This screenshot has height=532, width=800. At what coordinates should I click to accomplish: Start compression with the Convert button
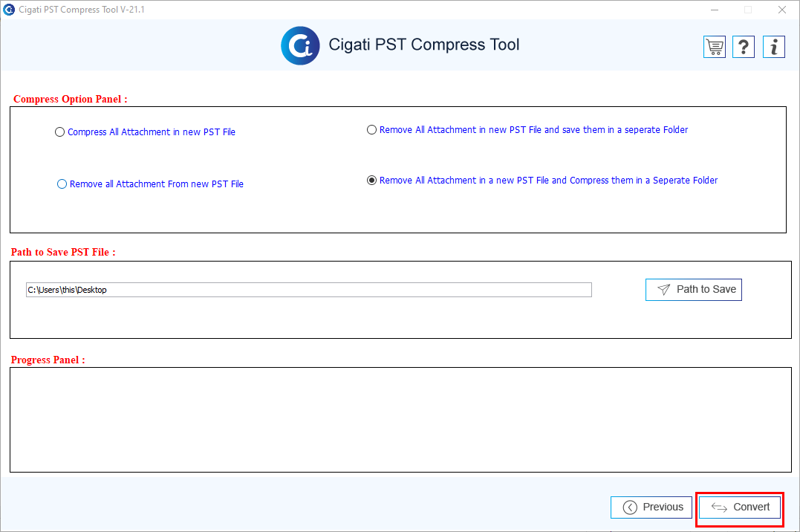point(740,507)
